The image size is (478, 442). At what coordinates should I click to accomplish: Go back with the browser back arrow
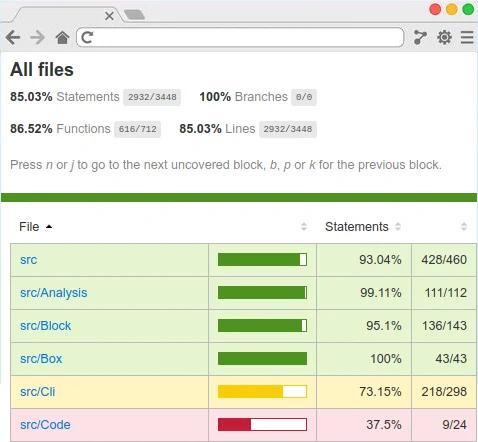pos(13,37)
